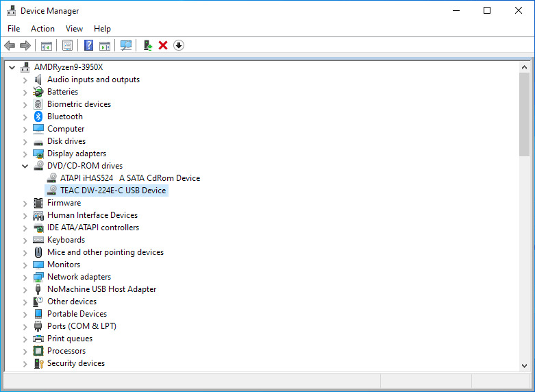
Task: Click red X Uninstall device icon
Action: 163,45
